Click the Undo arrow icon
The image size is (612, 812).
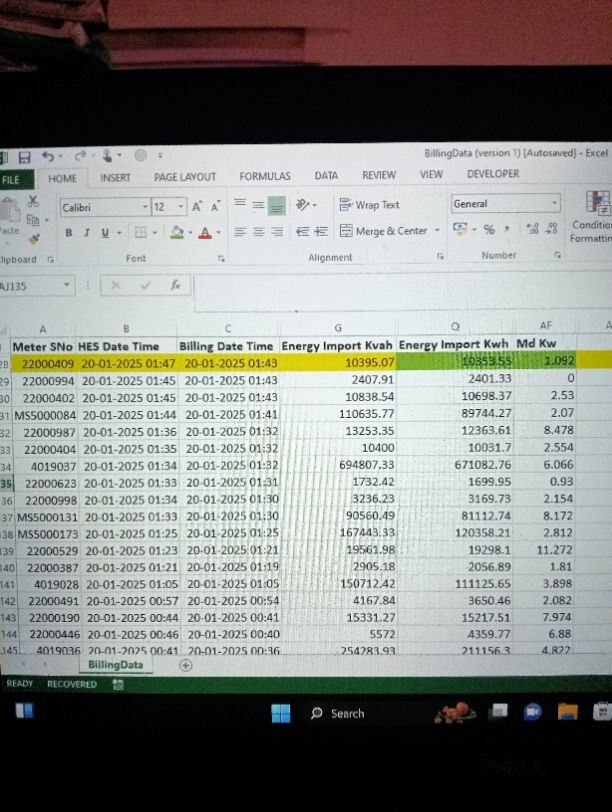(x=48, y=156)
